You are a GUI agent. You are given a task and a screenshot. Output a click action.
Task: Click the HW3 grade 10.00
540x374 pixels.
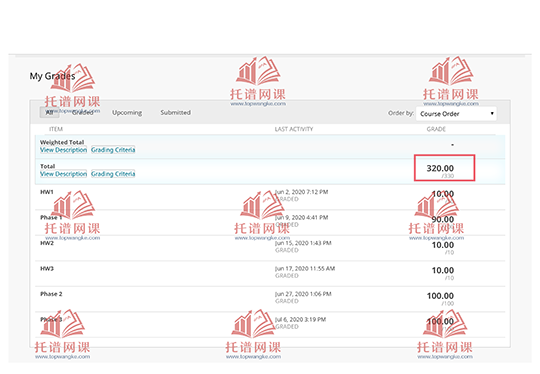(443, 270)
